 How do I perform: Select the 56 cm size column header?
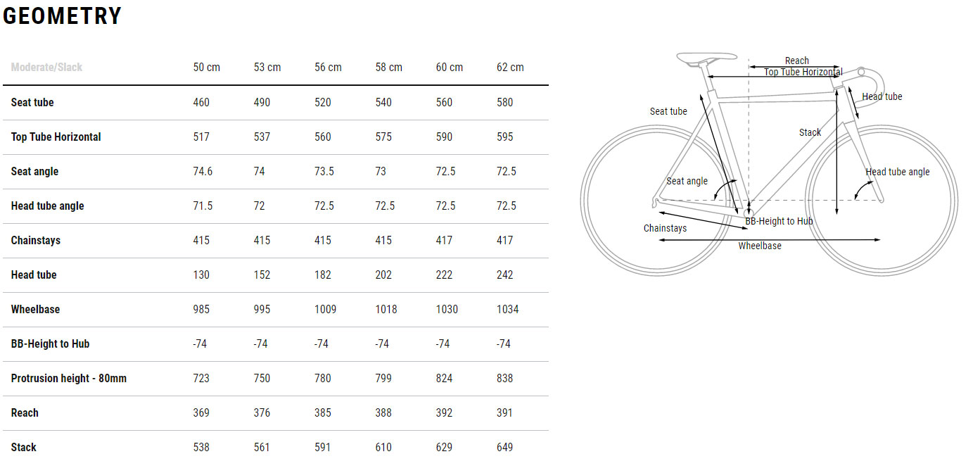pos(328,68)
